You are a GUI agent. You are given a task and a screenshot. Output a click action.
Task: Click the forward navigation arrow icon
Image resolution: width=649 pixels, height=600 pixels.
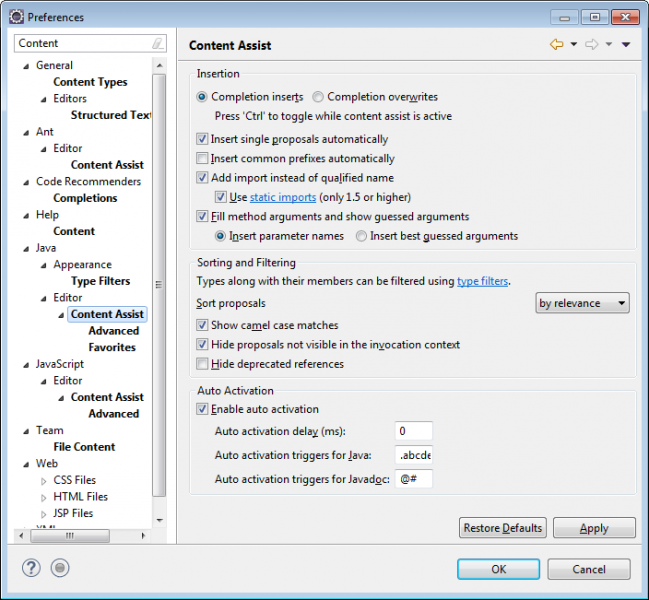coord(591,44)
